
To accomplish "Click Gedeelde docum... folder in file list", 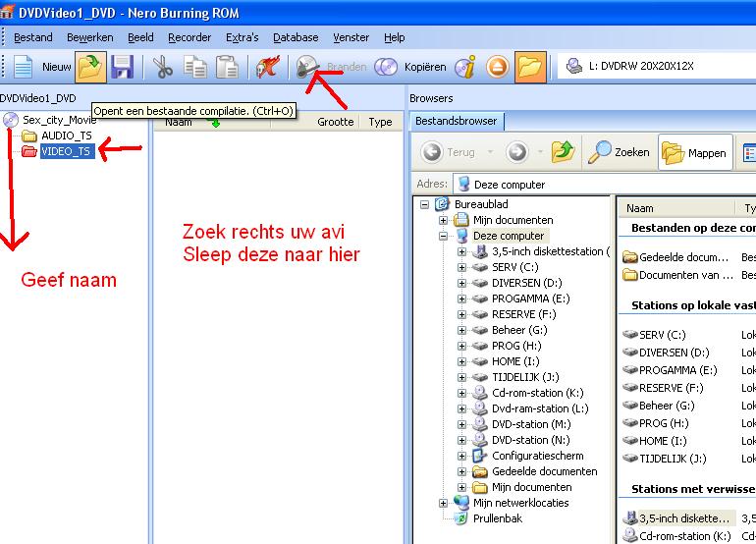I will (x=675, y=257).
